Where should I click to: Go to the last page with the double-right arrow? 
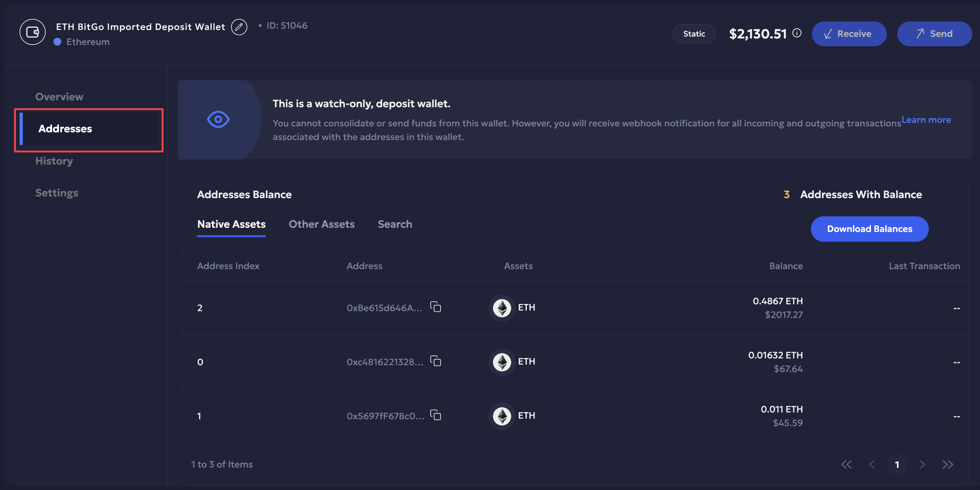click(x=948, y=464)
